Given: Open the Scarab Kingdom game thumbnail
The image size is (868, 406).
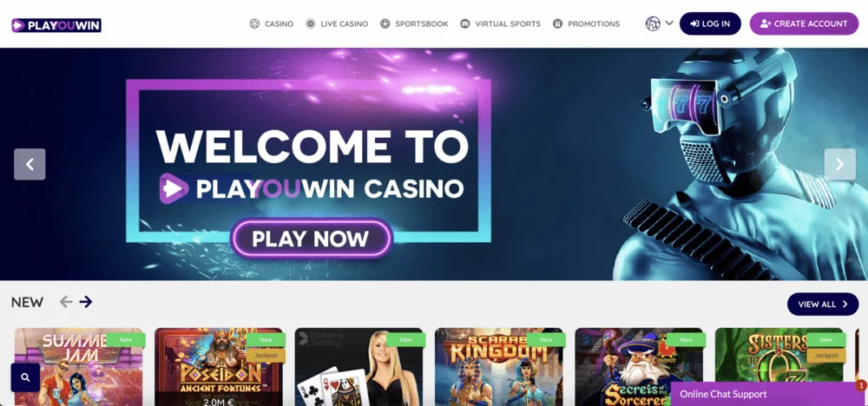Looking at the screenshot, I should 499,367.
